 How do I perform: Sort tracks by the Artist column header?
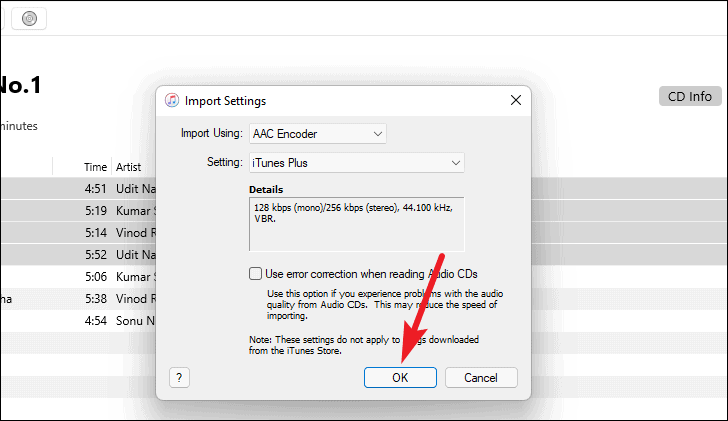[129, 167]
